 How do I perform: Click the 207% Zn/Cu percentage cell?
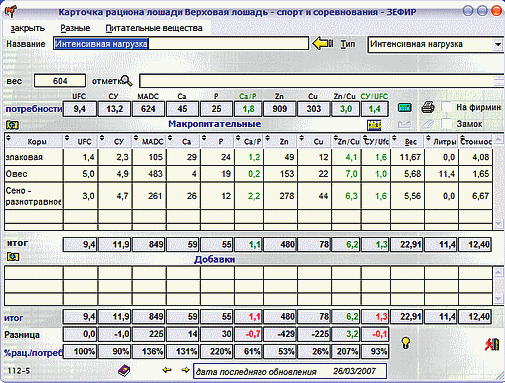346,351
